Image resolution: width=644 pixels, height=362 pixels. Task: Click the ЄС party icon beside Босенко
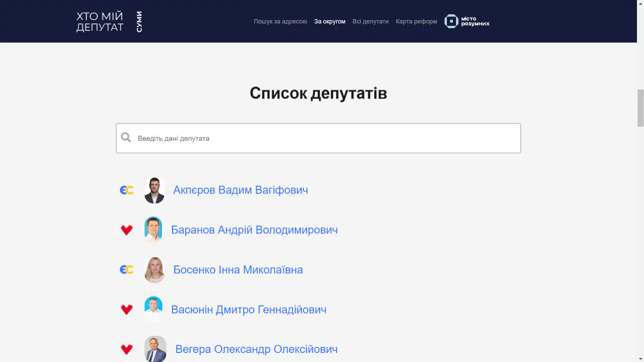[x=127, y=270]
